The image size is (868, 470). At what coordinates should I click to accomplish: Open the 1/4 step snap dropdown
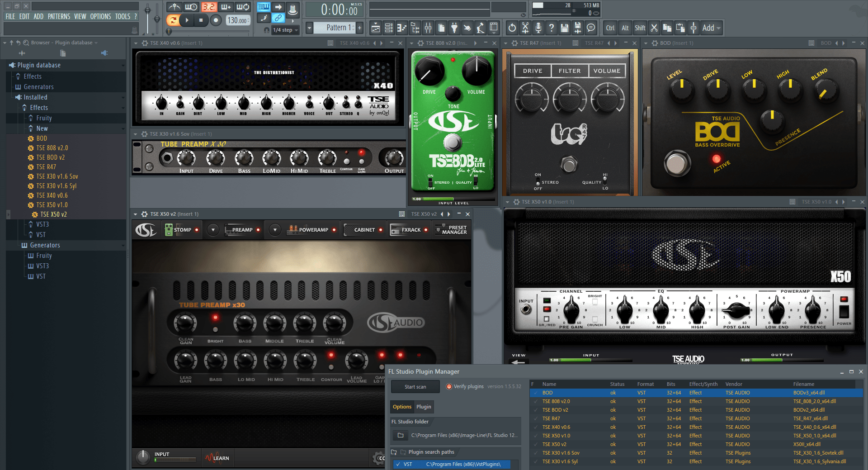[285, 30]
